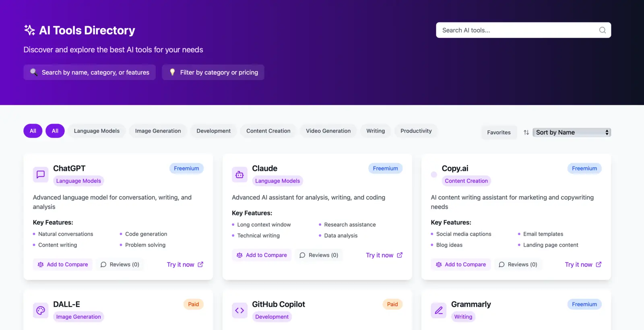Click the GitHub Copilot code brackets icon

(239, 310)
